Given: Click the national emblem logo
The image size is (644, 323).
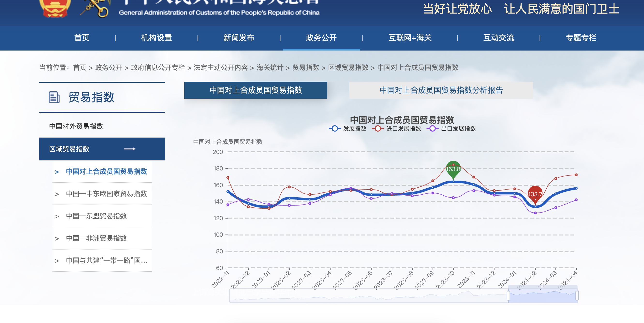Looking at the screenshot, I should 55,7.
